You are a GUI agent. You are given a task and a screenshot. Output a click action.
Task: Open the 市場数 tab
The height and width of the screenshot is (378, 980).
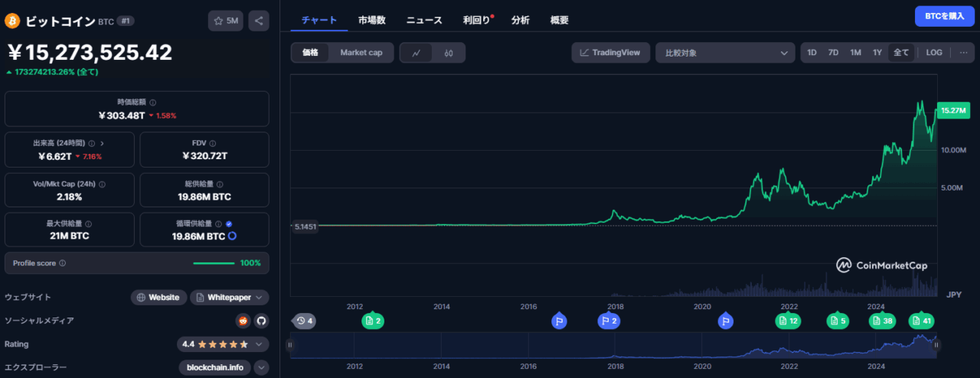(371, 20)
